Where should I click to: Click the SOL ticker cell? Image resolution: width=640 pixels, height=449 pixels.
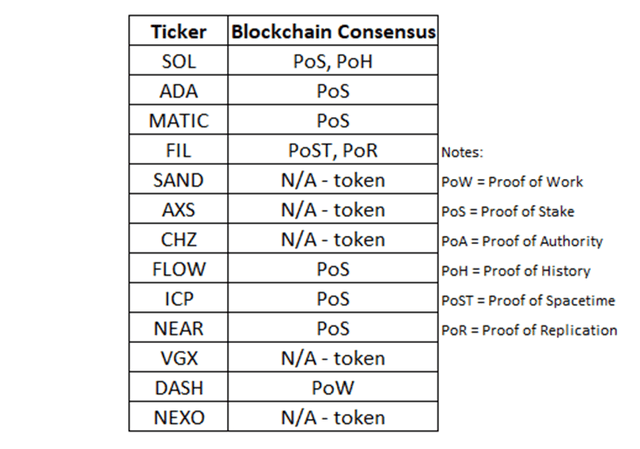(x=178, y=60)
